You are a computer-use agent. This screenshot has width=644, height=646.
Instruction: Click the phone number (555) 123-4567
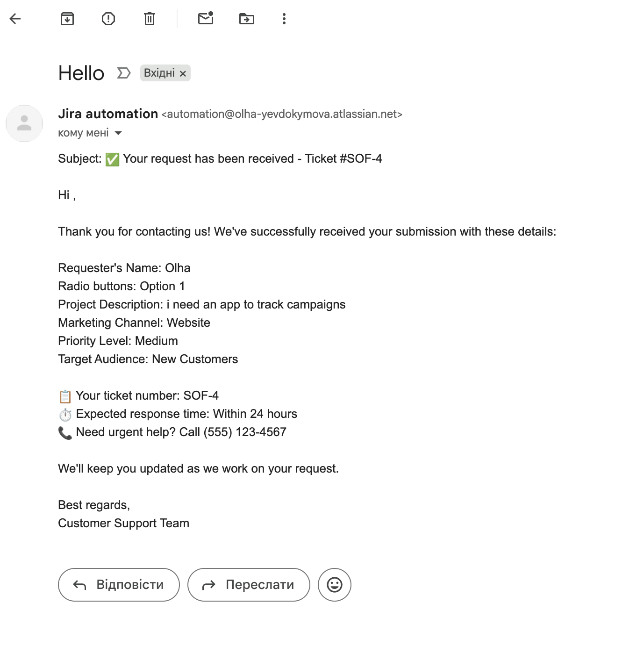245,432
